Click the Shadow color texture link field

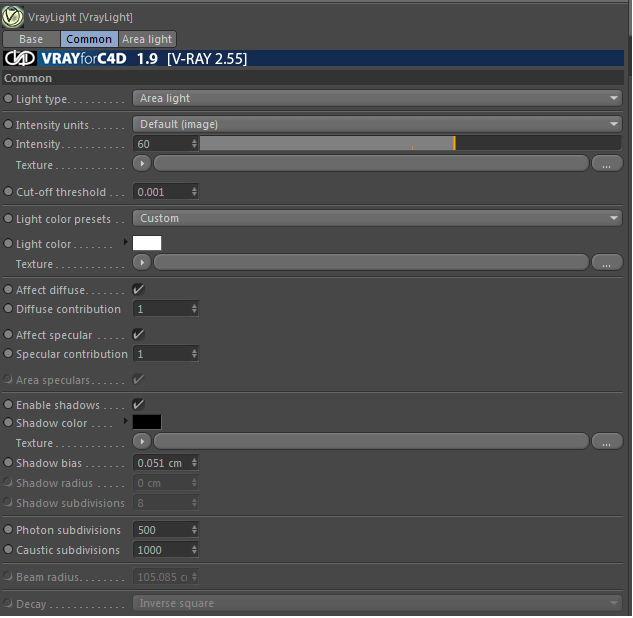pos(371,442)
